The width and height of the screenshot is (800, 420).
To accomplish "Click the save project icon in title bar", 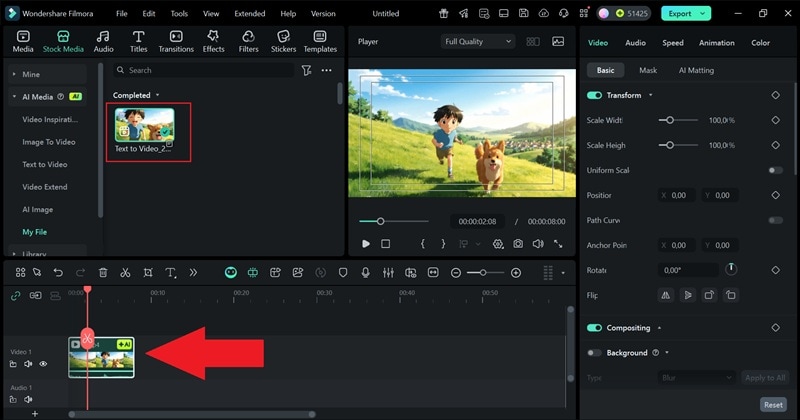I will point(523,13).
